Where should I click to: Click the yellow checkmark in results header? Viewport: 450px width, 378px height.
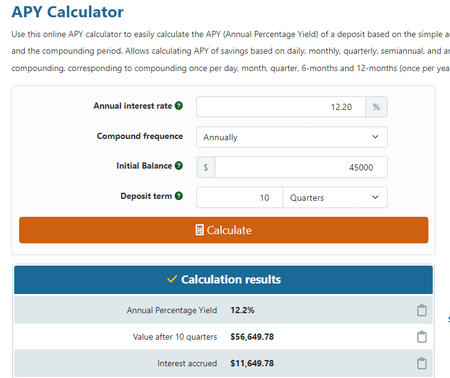(x=172, y=279)
